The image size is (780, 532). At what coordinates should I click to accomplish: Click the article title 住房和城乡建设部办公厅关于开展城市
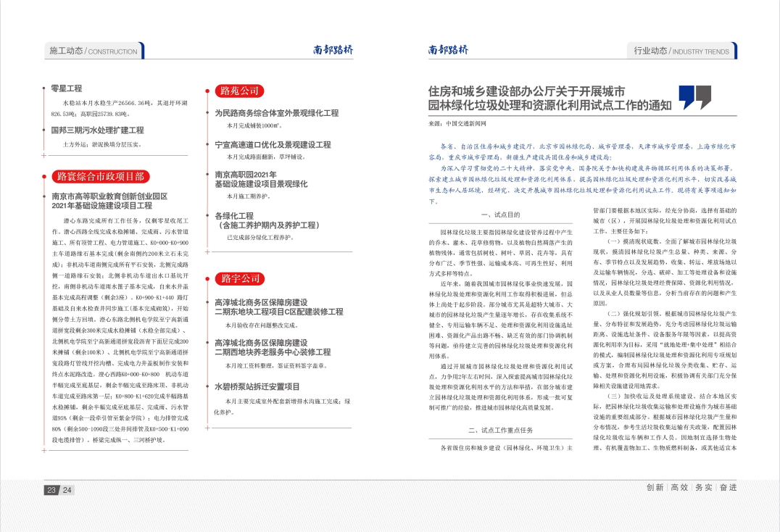click(x=526, y=91)
